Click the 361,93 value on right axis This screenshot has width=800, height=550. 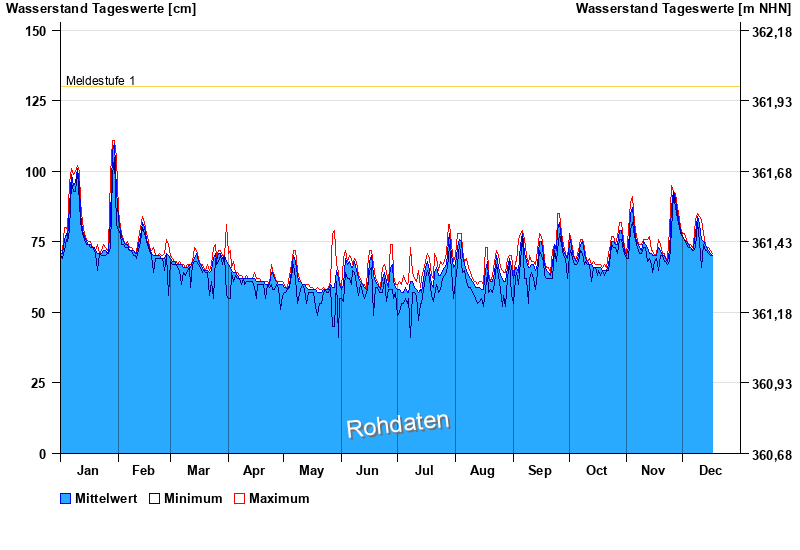pos(770,102)
